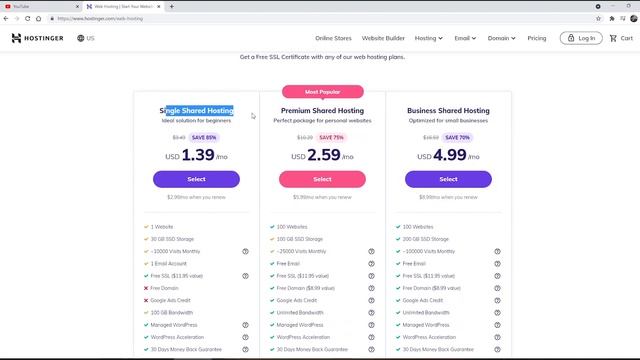
Task: Click '1 Email Account' feature text
Action: [169, 264]
